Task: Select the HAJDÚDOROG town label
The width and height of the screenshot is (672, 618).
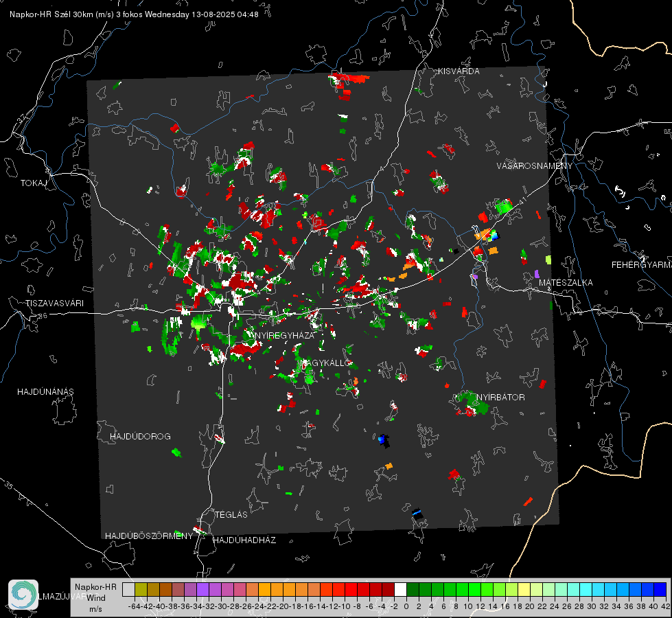Action: (x=140, y=437)
